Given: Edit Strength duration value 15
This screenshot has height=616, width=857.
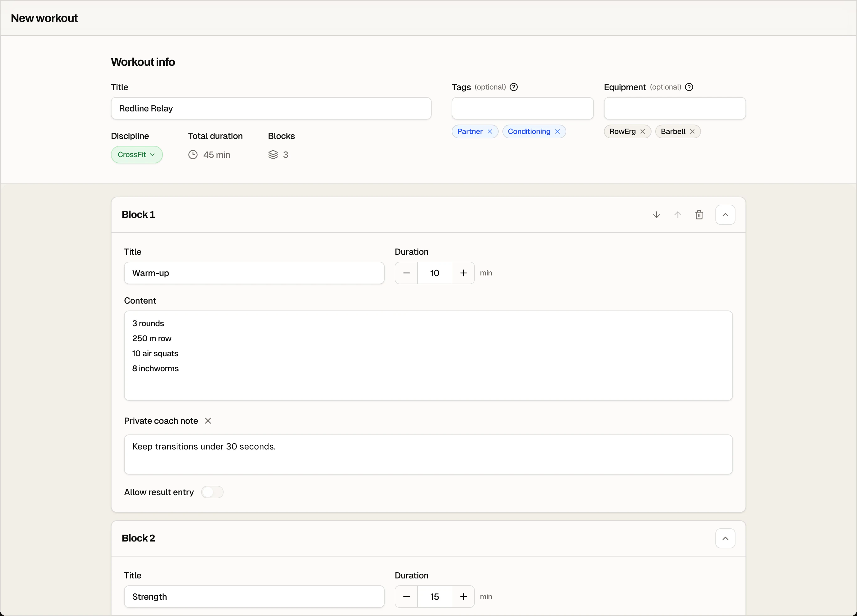Looking at the screenshot, I should click(434, 597).
